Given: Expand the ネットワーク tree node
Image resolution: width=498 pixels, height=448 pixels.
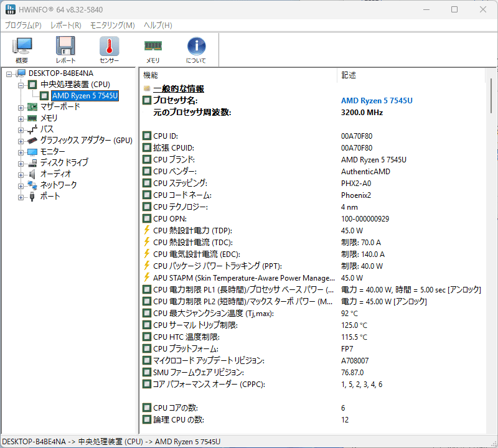Looking at the screenshot, I should point(21,185).
